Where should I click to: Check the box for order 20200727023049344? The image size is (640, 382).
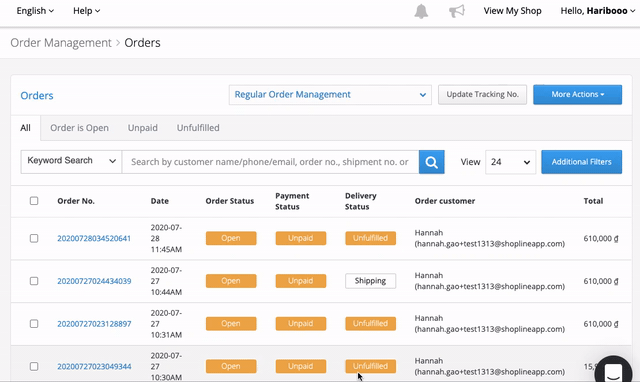[34, 366]
